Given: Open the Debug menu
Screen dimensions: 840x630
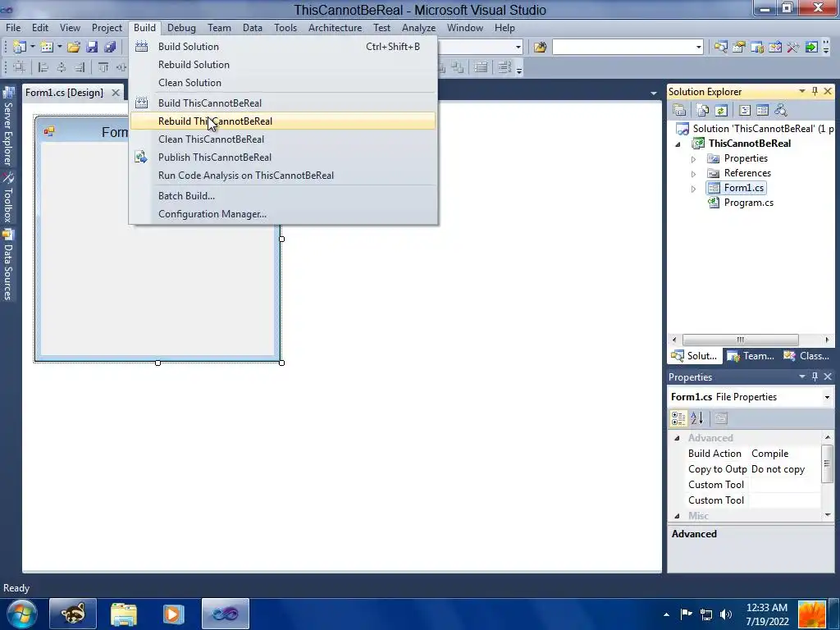Looking at the screenshot, I should click(181, 28).
